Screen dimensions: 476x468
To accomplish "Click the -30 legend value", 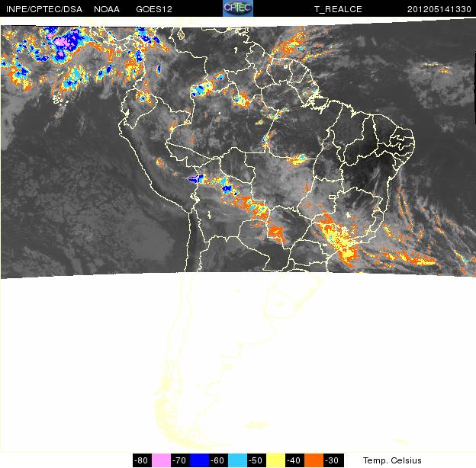I will pos(333,460).
